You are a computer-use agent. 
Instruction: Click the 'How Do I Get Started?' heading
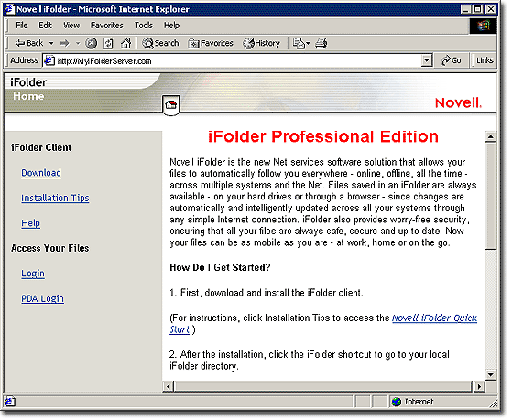[220, 267]
